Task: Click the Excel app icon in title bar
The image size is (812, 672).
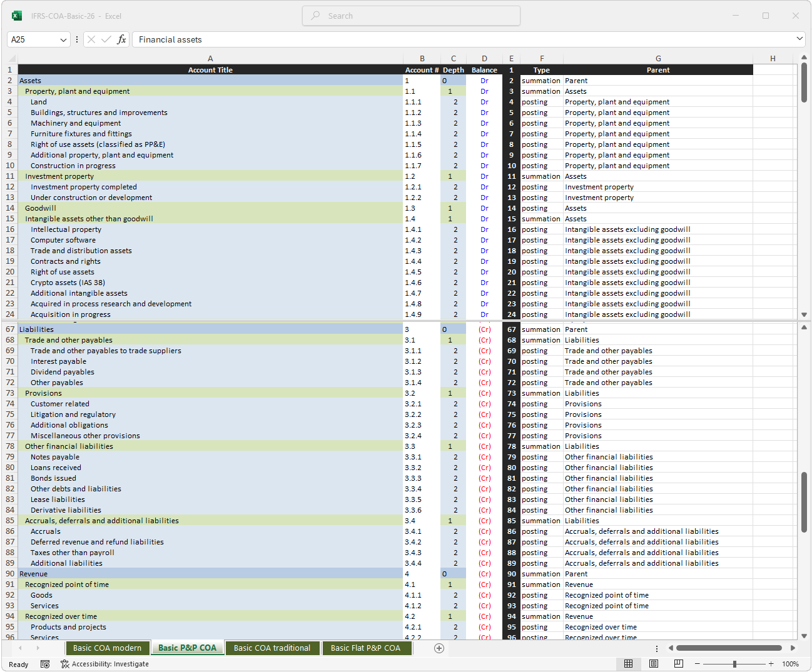Action: tap(17, 16)
